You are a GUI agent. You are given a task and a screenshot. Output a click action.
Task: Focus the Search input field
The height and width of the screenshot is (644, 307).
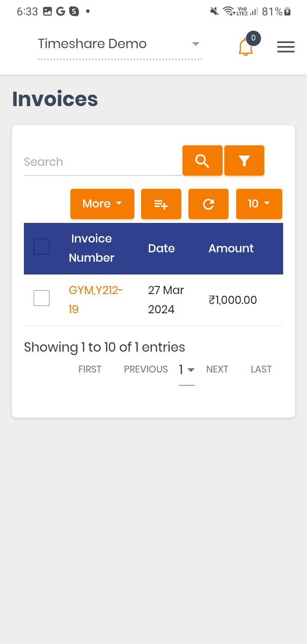tap(103, 162)
